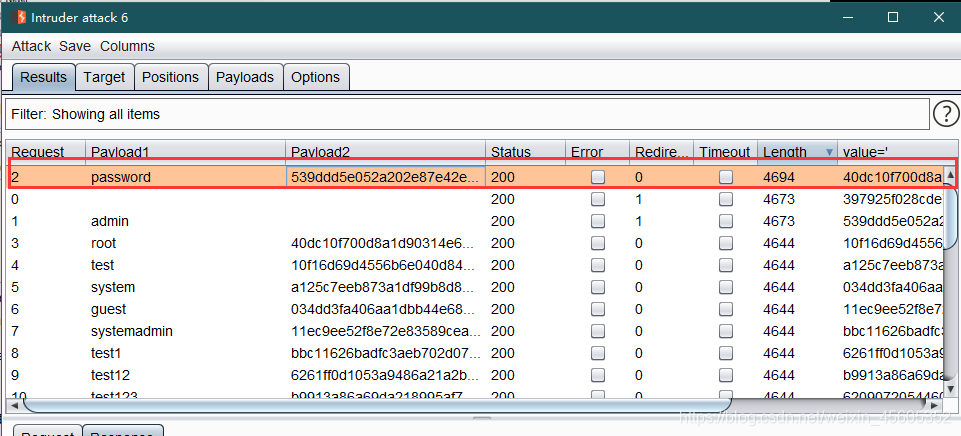961x436 pixels.
Task: Toggle Error checkbox in guest row
Action: click(598, 310)
